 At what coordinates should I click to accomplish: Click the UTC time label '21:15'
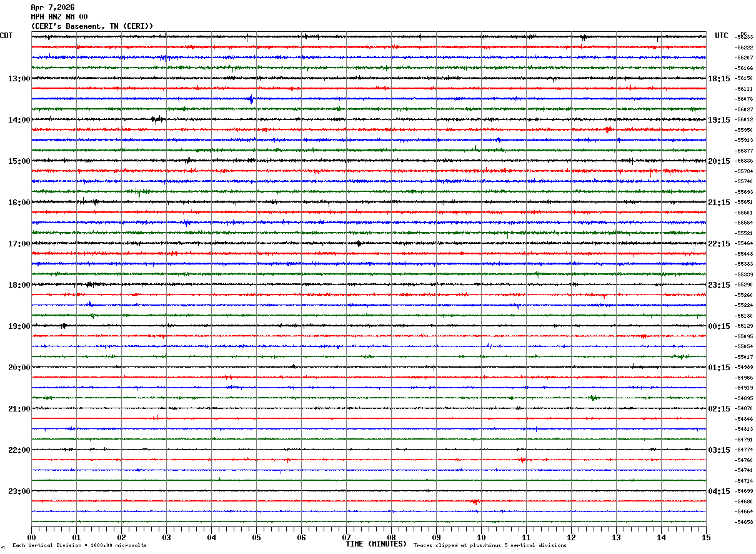click(x=719, y=203)
